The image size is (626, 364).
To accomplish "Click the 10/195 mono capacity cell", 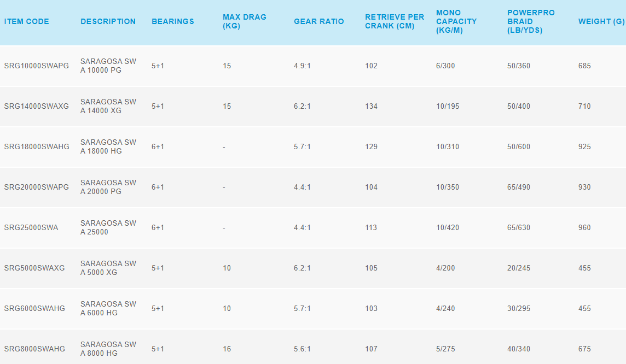I will pos(448,107).
